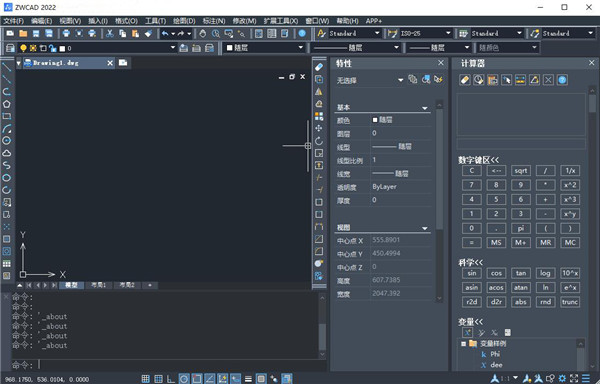
Task: Click the Drawing1.dwg document tab
Action: (68, 63)
